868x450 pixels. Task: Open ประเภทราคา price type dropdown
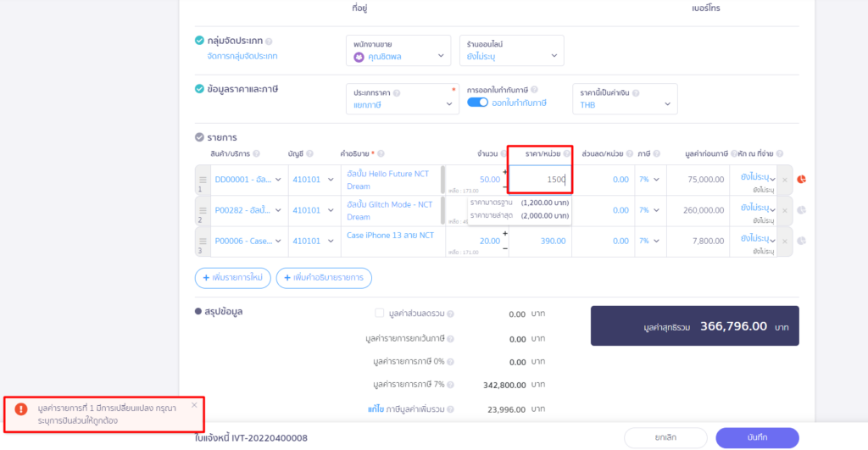pos(403,104)
